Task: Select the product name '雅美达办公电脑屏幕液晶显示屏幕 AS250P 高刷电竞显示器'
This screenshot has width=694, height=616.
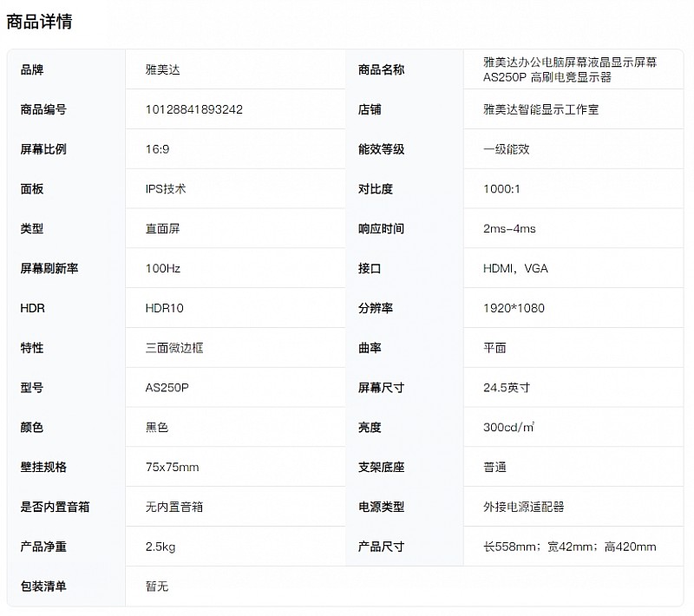Action: click(x=570, y=70)
